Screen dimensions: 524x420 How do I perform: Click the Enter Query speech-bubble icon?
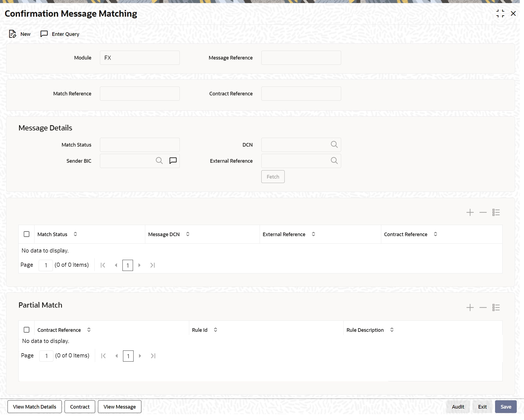[x=44, y=34]
